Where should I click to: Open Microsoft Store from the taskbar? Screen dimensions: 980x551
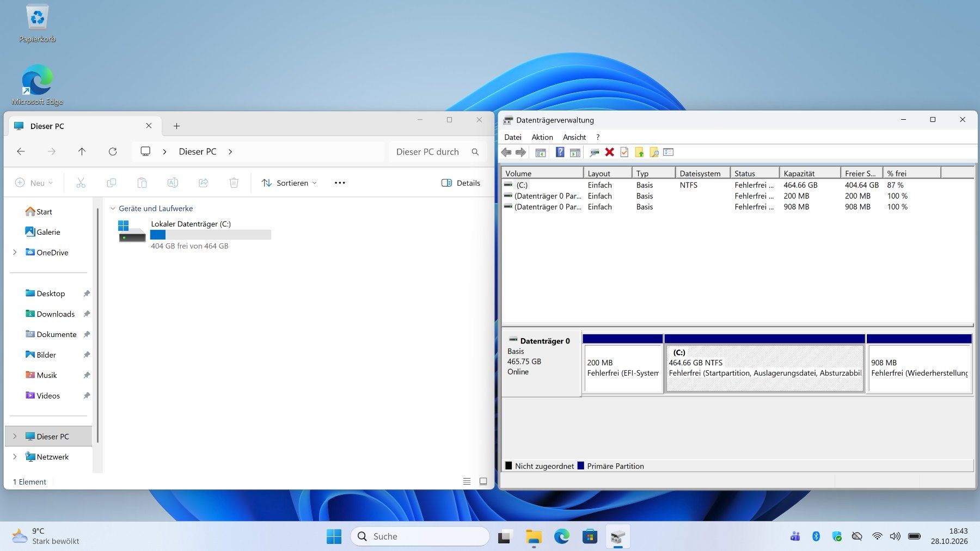(x=590, y=536)
